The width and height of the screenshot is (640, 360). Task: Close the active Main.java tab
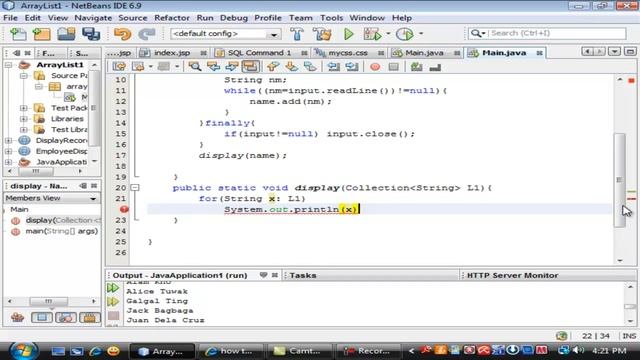540,53
